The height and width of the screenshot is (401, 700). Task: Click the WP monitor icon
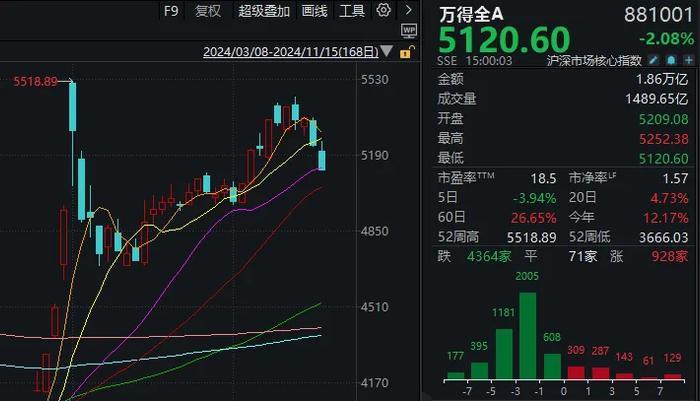pyautogui.click(x=408, y=31)
